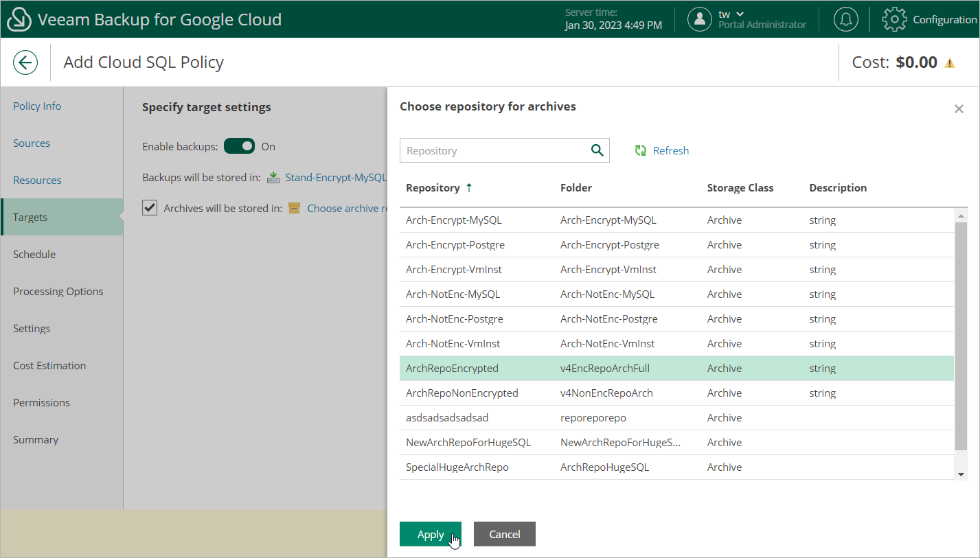Viewport: 980px width, 558px height.
Task: Select the Targets step
Action: point(62,217)
